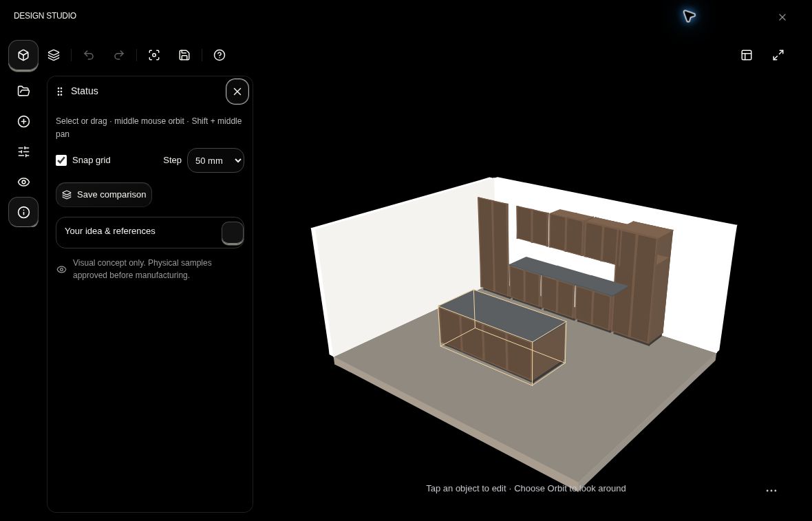Click the 'Visual concept only' notice text
This screenshot has height=521, width=812.
click(142, 269)
